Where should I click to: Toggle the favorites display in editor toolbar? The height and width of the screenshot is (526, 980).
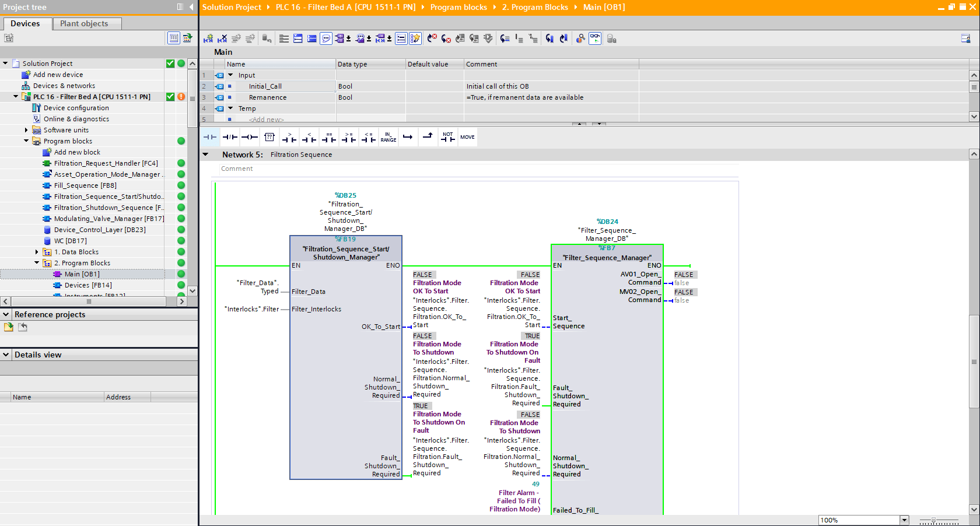415,38
